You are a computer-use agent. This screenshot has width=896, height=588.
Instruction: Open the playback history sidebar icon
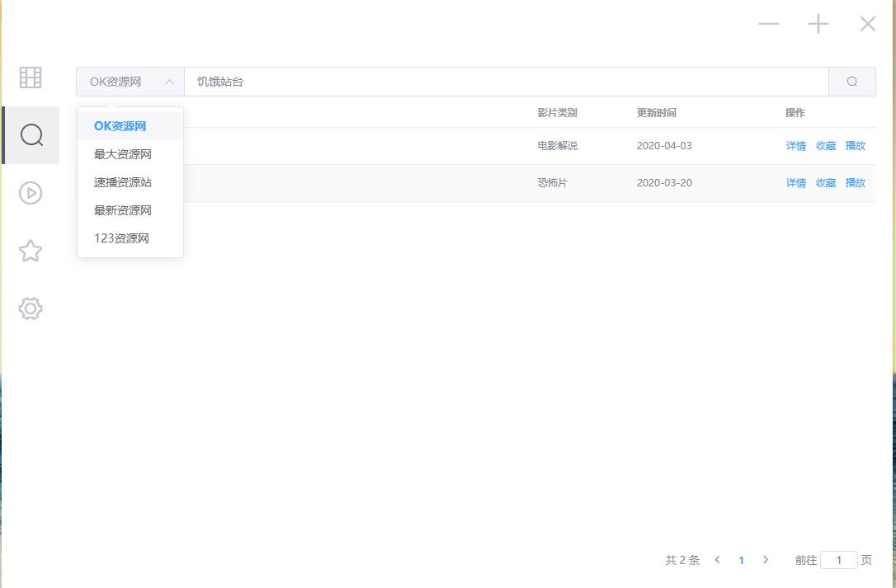31,192
